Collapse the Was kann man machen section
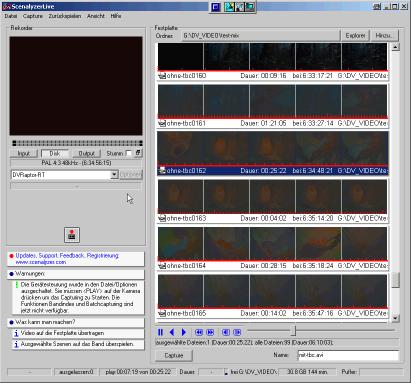Viewport: 411px width, 383px height. (11, 322)
